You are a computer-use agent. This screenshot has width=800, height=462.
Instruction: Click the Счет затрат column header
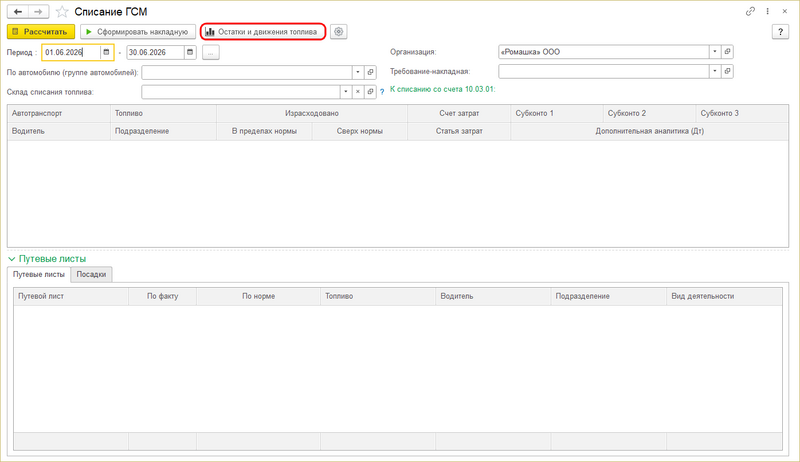point(459,113)
